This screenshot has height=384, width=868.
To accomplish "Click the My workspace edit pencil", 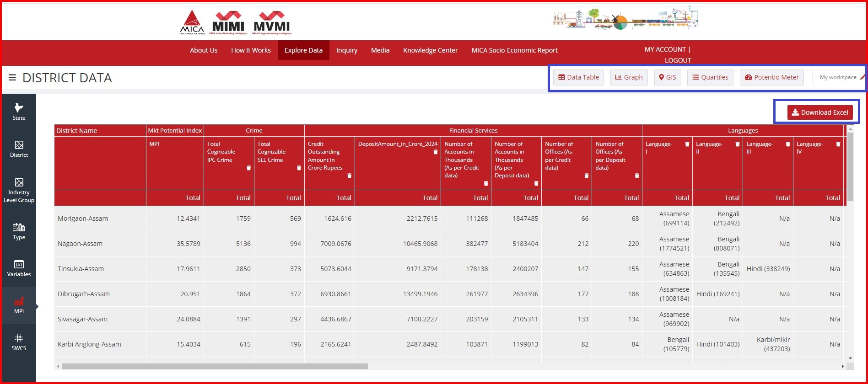I will pos(863,77).
